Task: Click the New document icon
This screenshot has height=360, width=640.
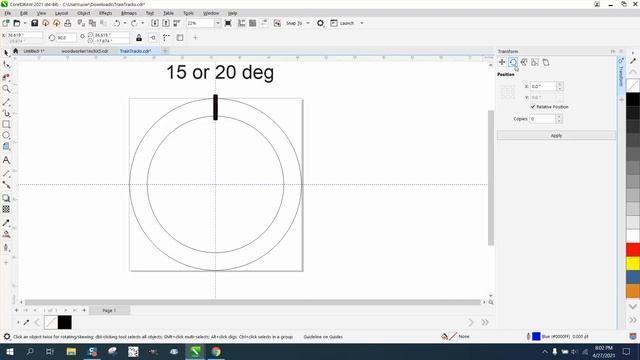Action: point(6,23)
